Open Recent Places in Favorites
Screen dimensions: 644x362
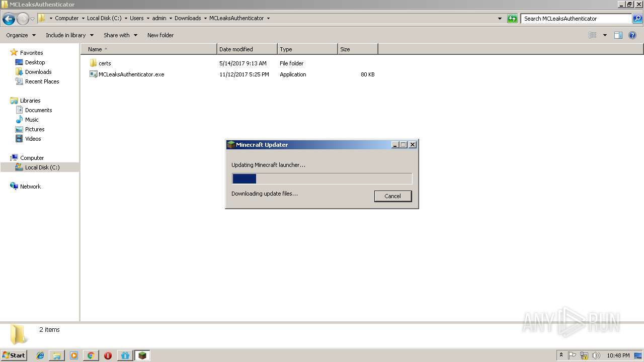click(42, 81)
